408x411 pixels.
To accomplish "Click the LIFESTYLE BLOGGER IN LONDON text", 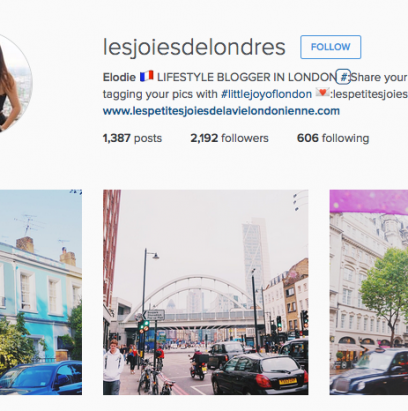I will pyautogui.click(x=247, y=77).
